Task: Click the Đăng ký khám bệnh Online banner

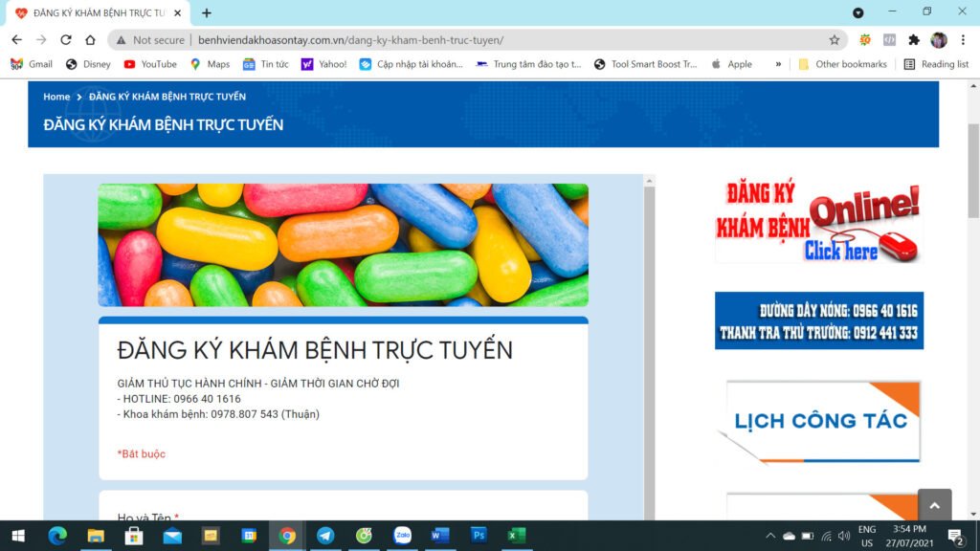Action: point(818,222)
